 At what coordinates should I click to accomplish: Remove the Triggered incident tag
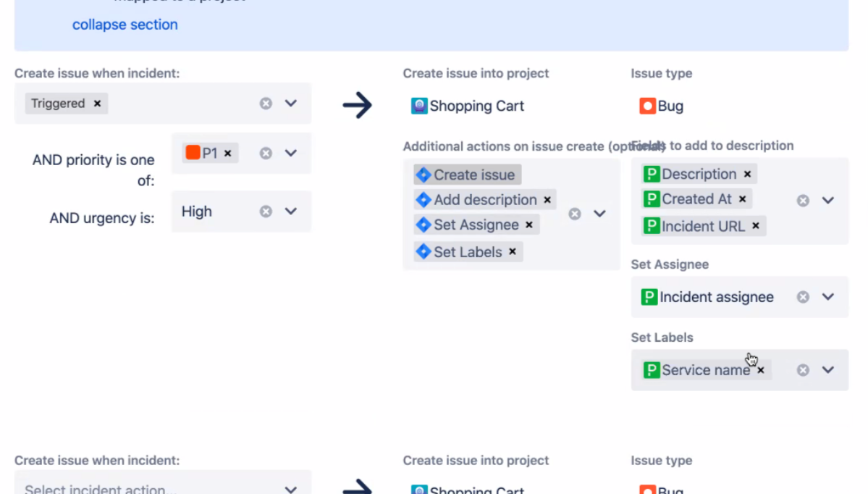coord(97,104)
